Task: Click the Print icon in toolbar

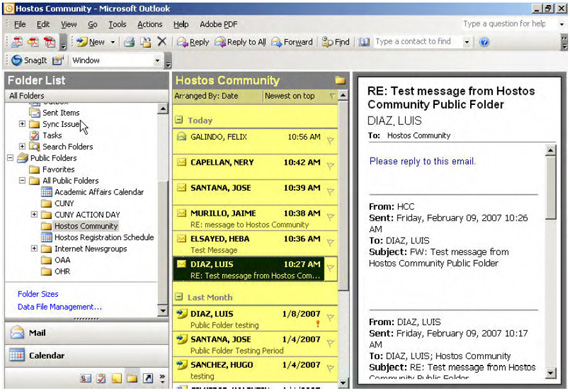Action: point(129,42)
